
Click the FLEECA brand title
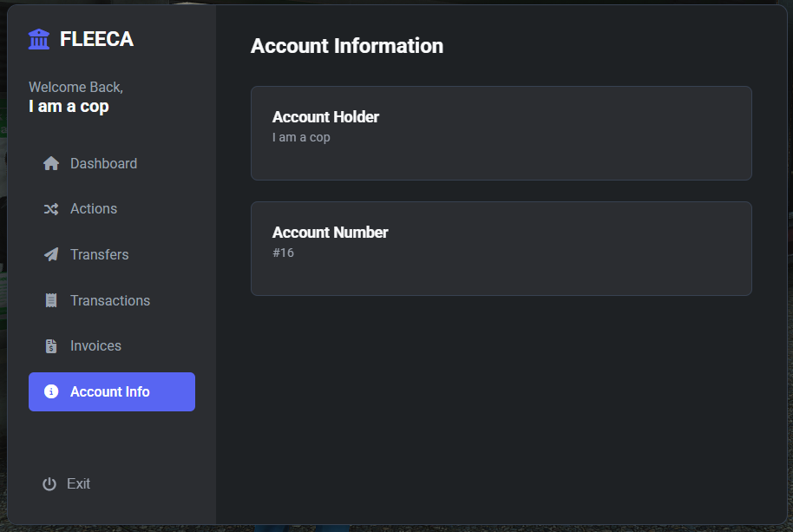tap(96, 39)
